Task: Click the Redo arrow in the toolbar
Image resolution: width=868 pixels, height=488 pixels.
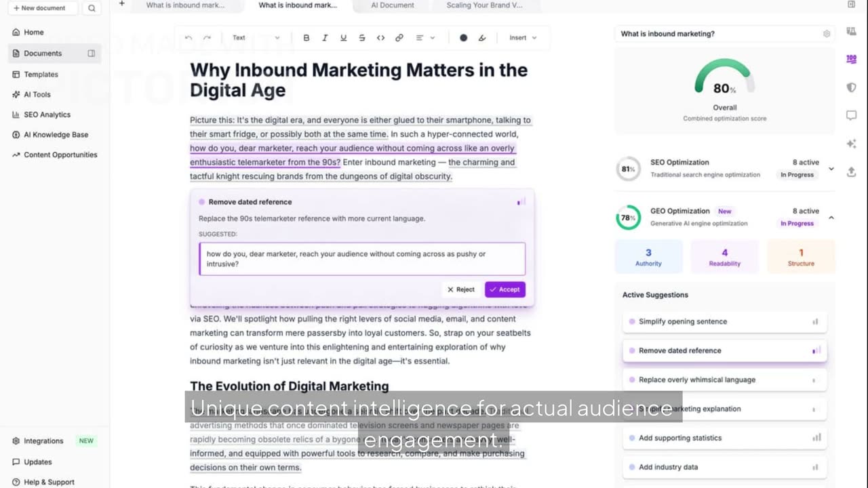Action: click(207, 38)
